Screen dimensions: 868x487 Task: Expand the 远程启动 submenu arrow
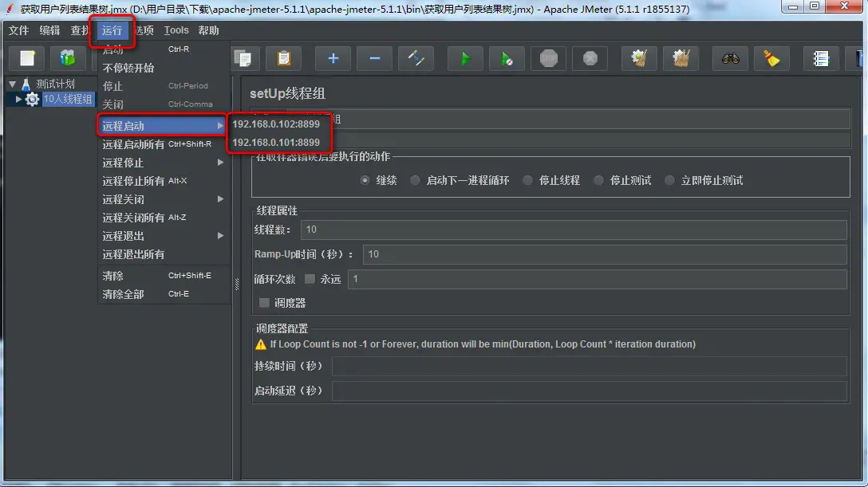pyautogui.click(x=220, y=125)
